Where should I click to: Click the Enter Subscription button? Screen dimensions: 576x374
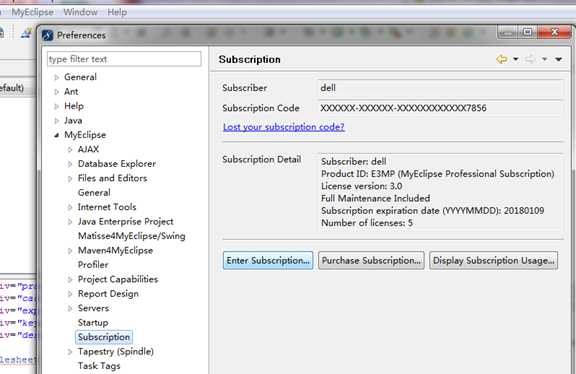tap(268, 260)
